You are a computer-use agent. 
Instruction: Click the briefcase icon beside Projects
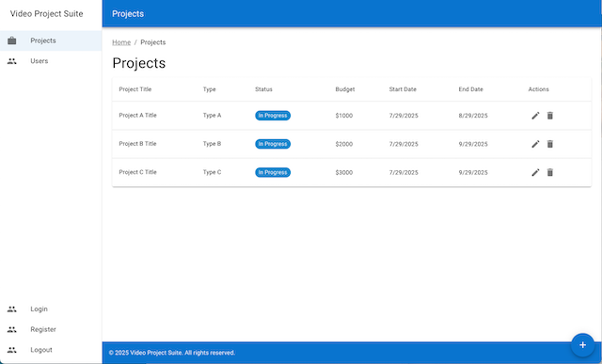[12, 40]
